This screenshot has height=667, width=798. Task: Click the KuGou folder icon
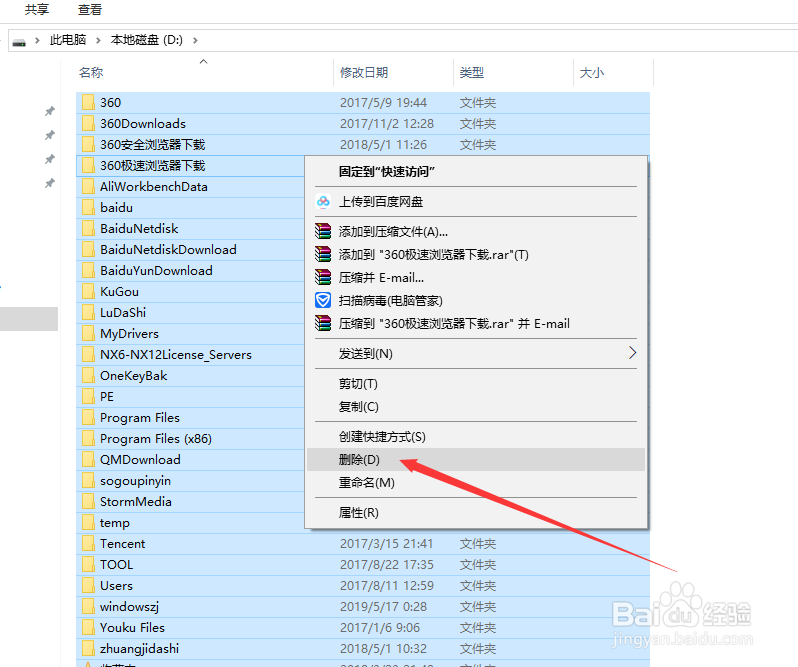click(x=88, y=292)
